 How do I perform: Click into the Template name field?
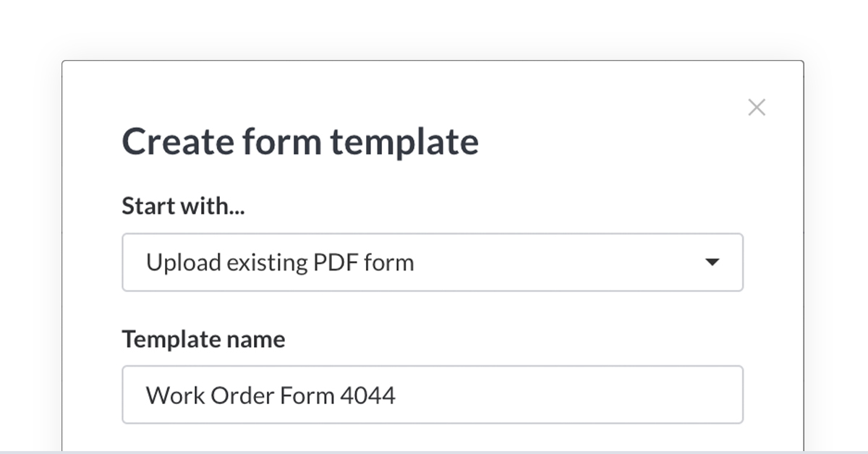pos(432,395)
